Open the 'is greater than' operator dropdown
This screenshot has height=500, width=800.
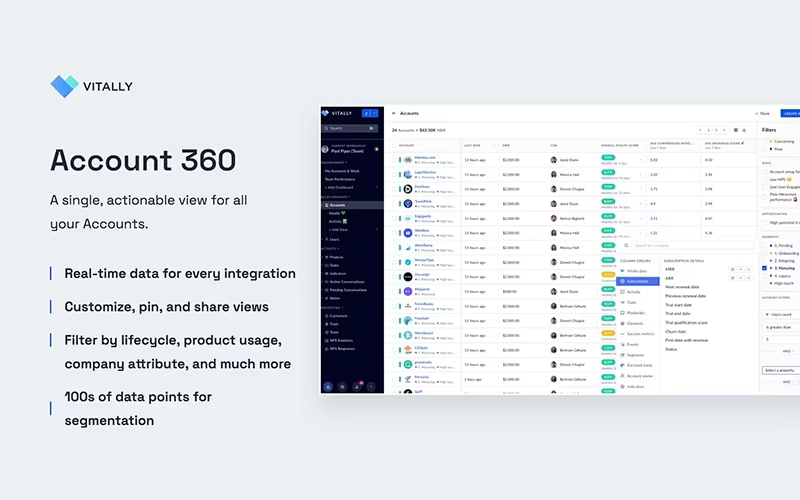tap(781, 327)
